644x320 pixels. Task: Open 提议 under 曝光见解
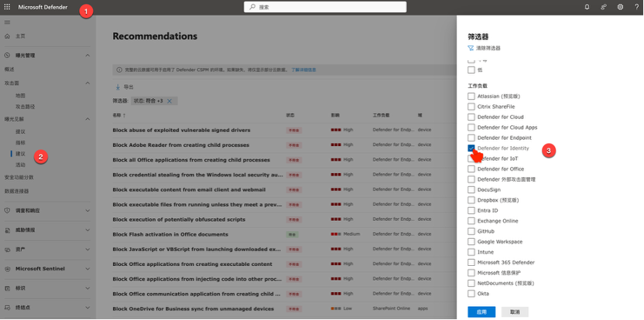click(21, 131)
